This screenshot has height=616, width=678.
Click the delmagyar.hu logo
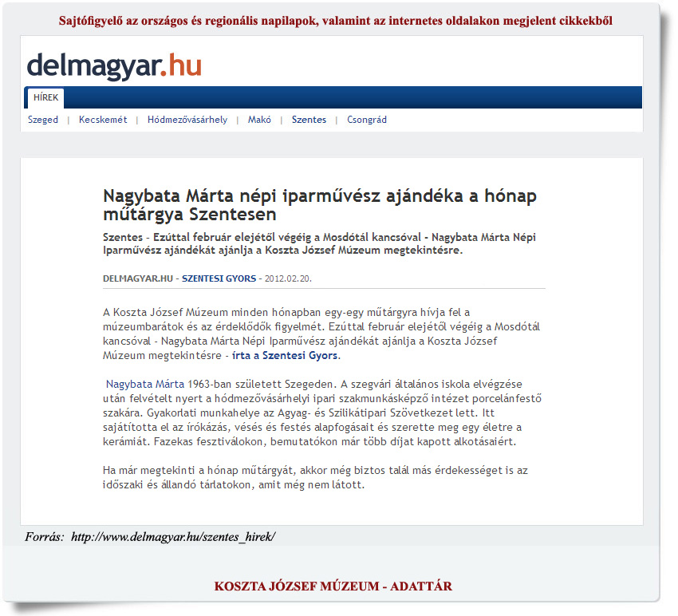coord(114,65)
